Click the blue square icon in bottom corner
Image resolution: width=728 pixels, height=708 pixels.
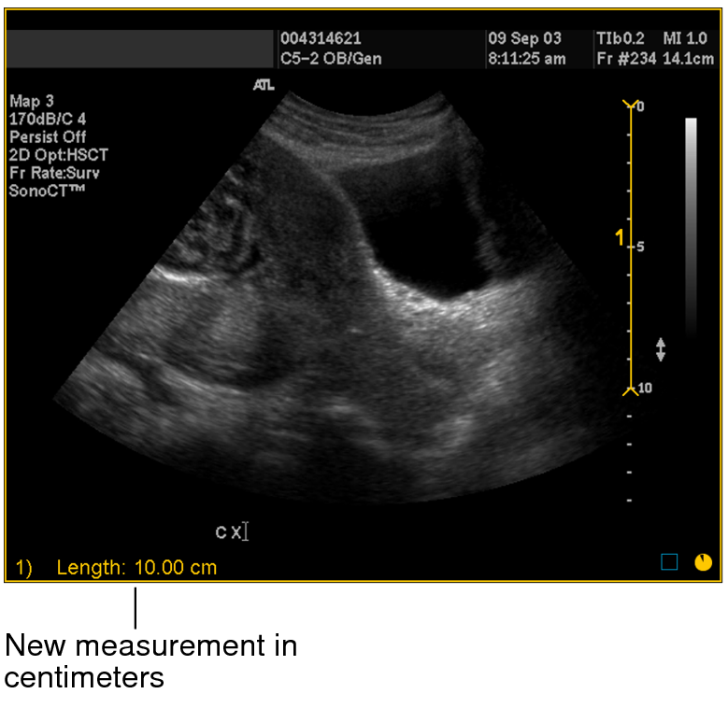pyautogui.click(x=669, y=561)
